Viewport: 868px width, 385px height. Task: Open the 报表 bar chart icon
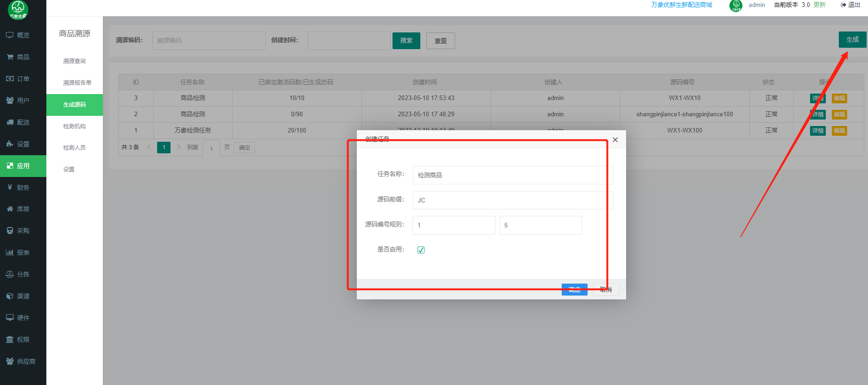pos(10,252)
